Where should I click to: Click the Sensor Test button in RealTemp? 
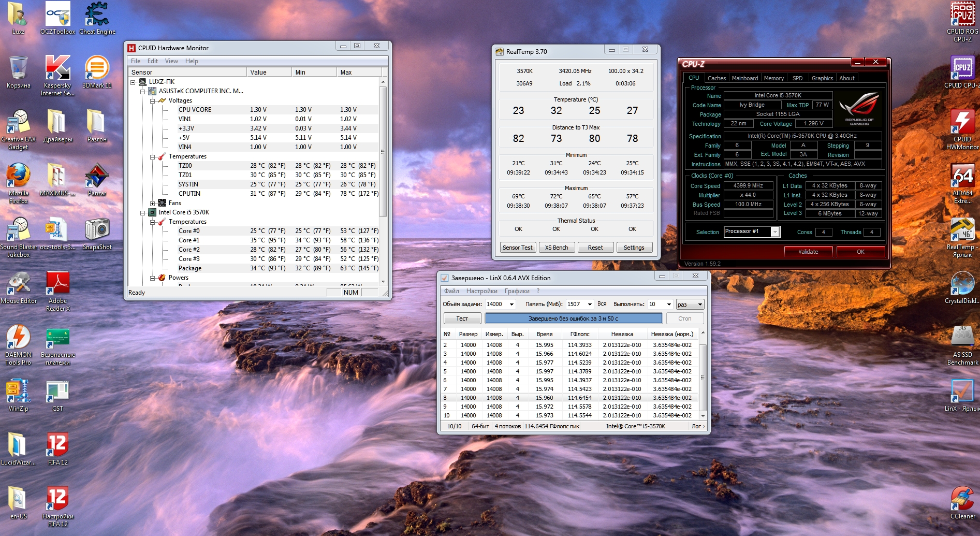[517, 248]
